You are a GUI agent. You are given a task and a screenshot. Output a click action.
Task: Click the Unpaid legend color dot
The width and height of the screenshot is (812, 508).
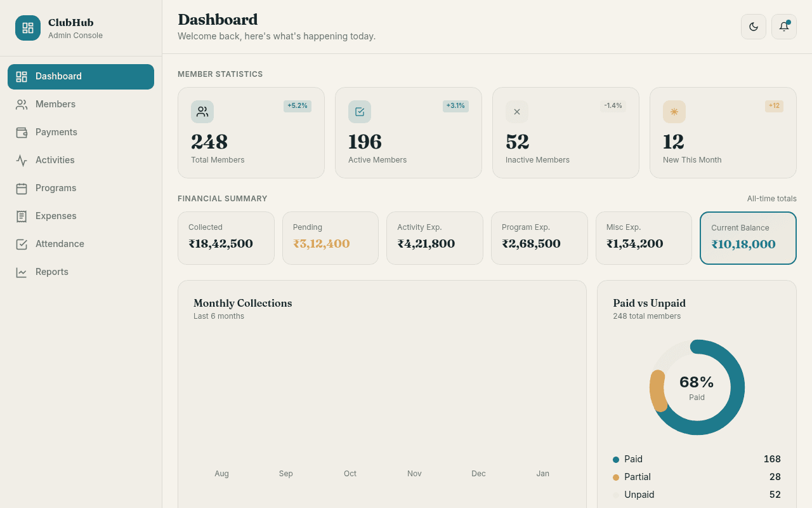point(616,495)
